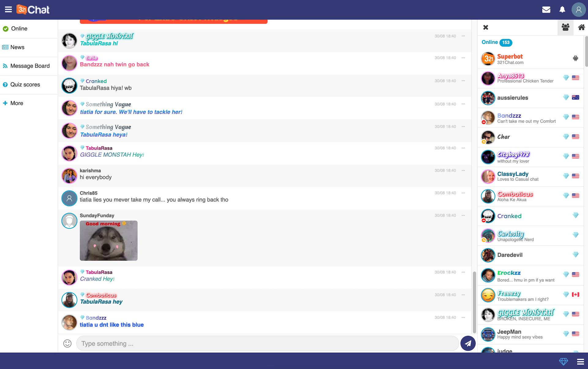Open options dots for Chris85's message
Viewport: 588px width, 369px height.
tap(463, 193)
